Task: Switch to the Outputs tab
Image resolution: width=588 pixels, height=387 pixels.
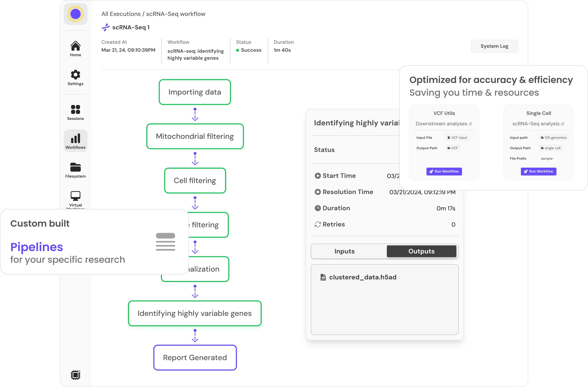Action: click(x=421, y=251)
